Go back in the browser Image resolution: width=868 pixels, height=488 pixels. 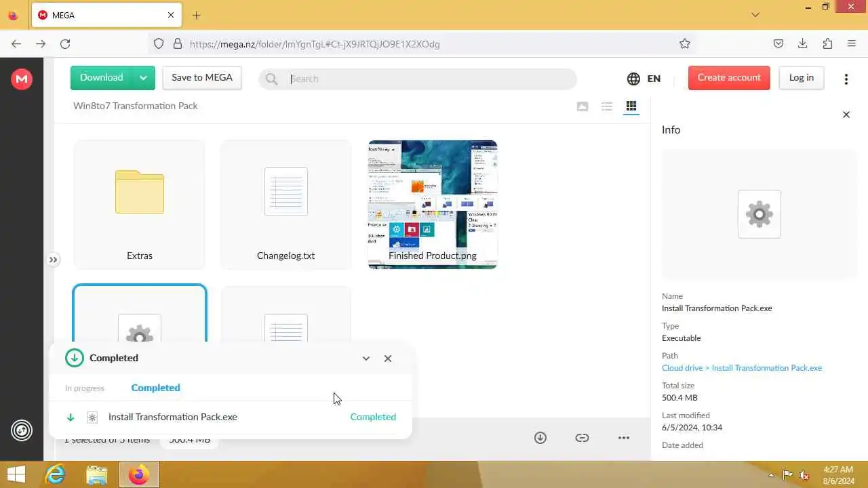pyautogui.click(x=16, y=43)
